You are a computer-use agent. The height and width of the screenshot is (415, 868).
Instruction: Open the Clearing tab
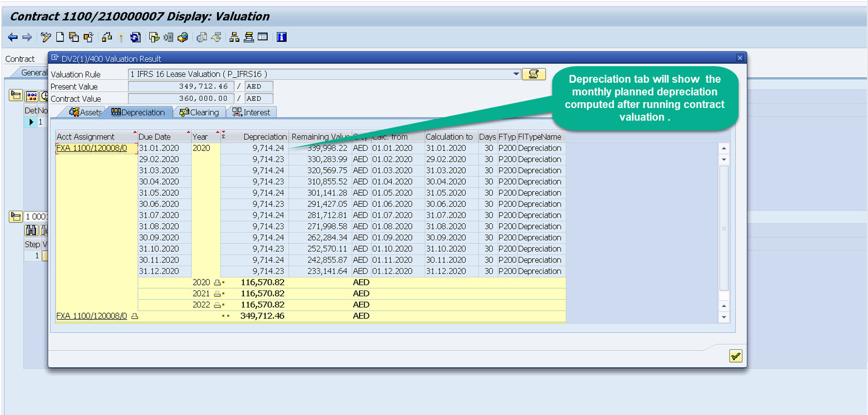(x=199, y=112)
